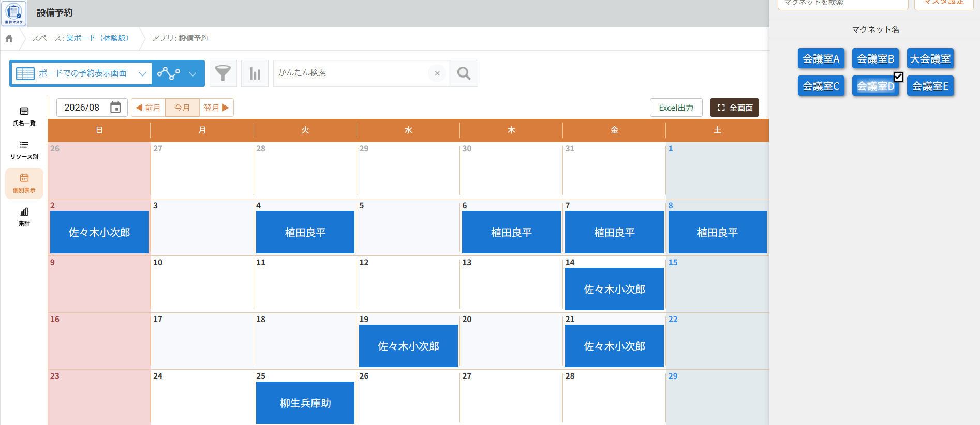Toggle the checkbox on 会議室D magnet

click(x=898, y=77)
